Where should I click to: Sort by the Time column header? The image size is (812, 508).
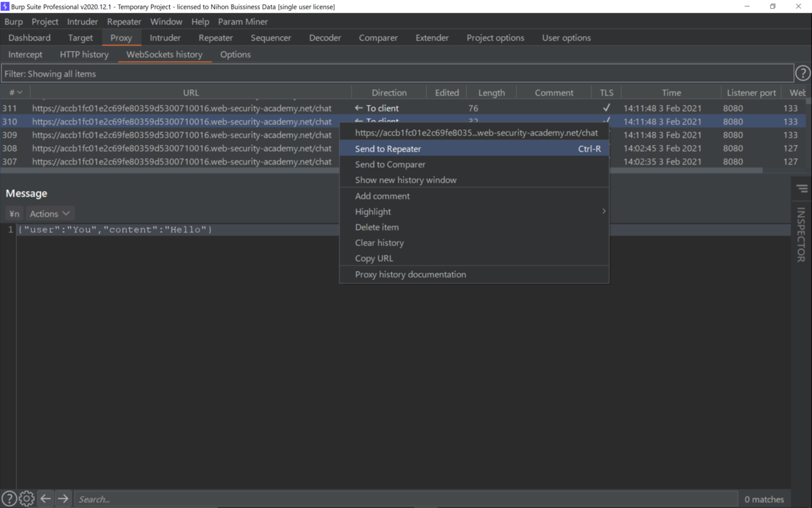pos(671,93)
